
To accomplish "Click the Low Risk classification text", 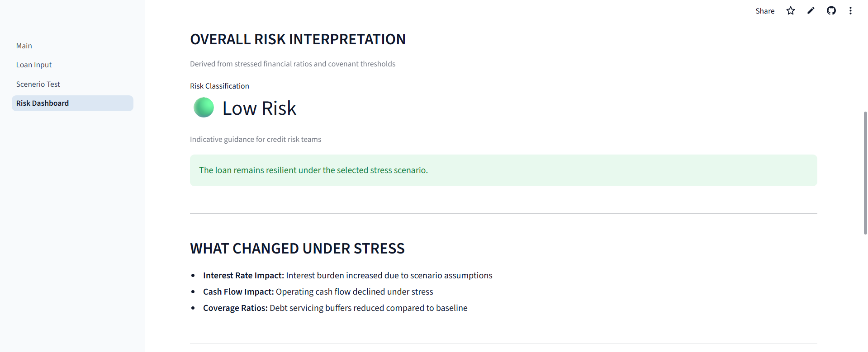I will [x=259, y=108].
